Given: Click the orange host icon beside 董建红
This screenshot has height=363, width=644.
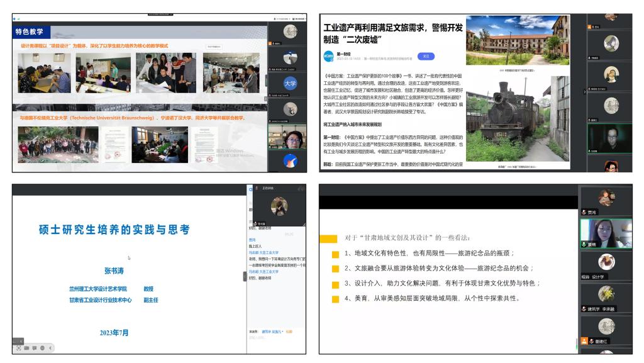Looking at the screenshot, I should click(x=584, y=341).
